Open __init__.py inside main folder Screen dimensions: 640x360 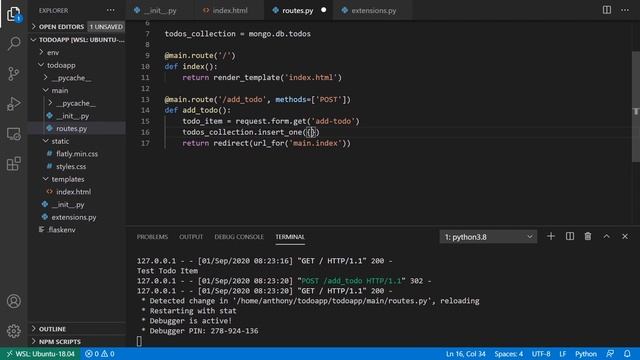point(77,116)
